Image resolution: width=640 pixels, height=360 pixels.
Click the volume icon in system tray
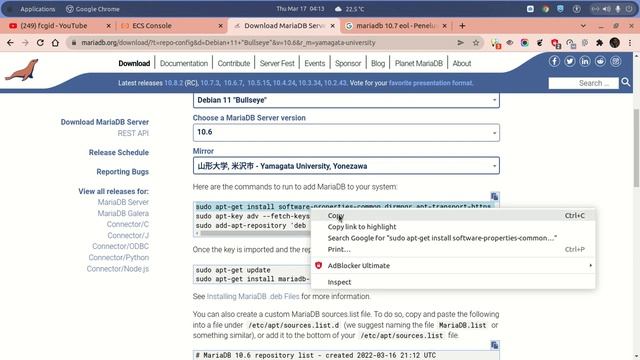pyautogui.click(x=607, y=9)
